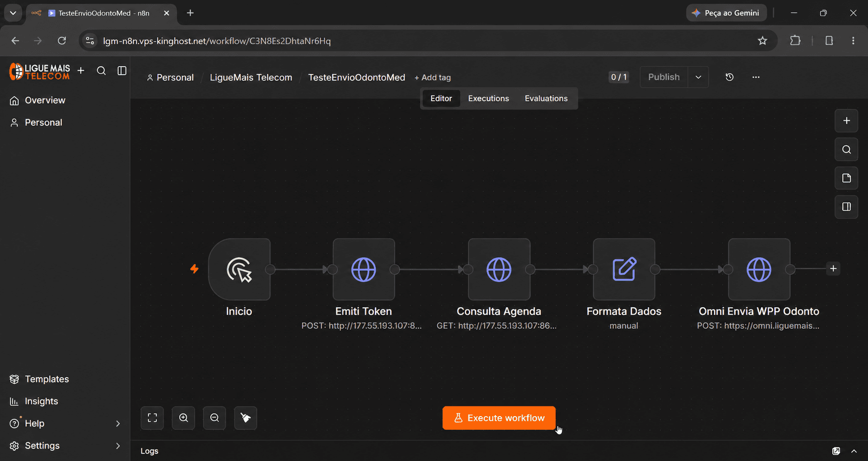The image size is (868, 461).
Task: Click the Consulta Agenda GET URL text
Action: click(x=497, y=326)
